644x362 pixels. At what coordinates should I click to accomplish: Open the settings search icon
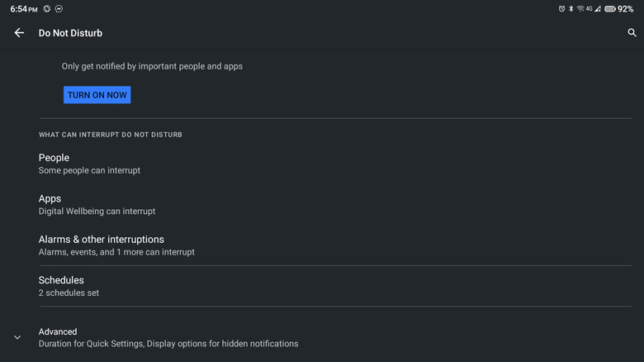click(x=632, y=33)
